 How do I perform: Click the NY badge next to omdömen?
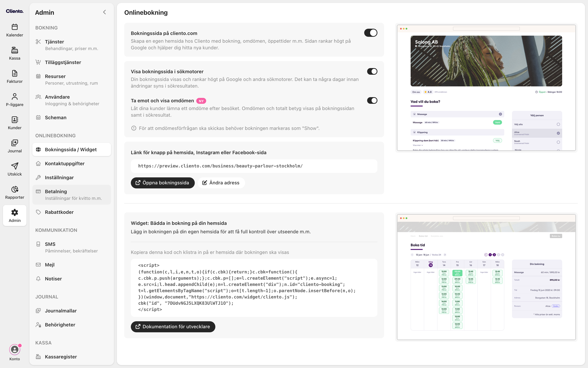pyautogui.click(x=201, y=101)
